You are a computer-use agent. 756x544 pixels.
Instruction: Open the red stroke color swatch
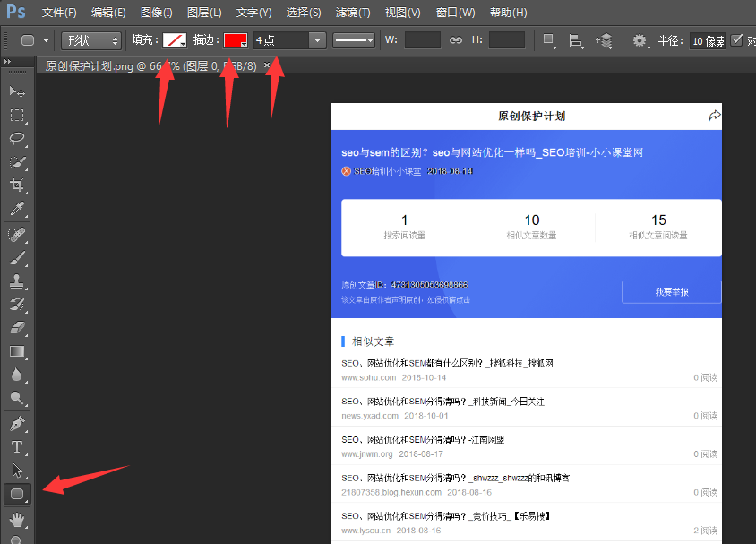[x=236, y=40]
